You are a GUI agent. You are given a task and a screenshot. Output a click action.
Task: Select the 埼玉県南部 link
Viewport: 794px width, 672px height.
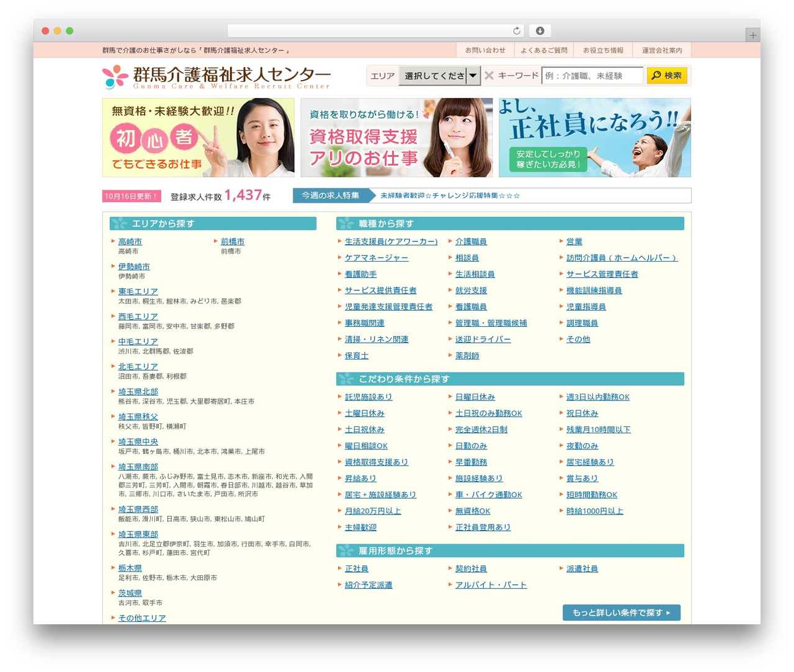[138, 466]
